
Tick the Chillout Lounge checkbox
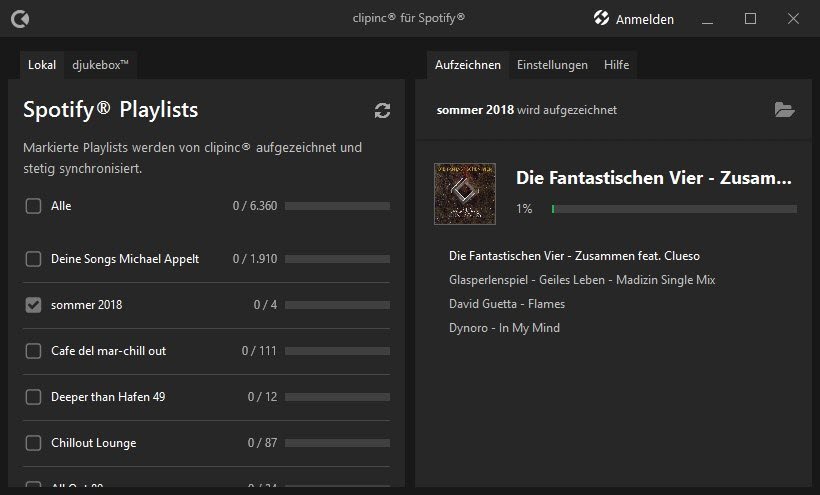[33, 443]
